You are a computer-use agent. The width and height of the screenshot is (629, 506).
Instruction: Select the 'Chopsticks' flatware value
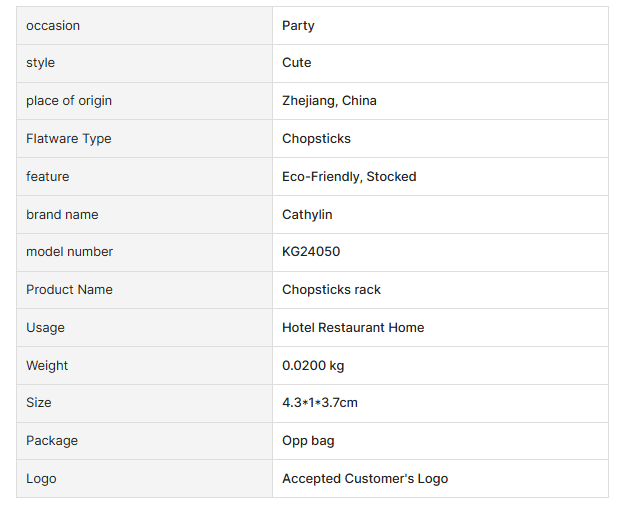pyautogui.click(x=316, y=139)
